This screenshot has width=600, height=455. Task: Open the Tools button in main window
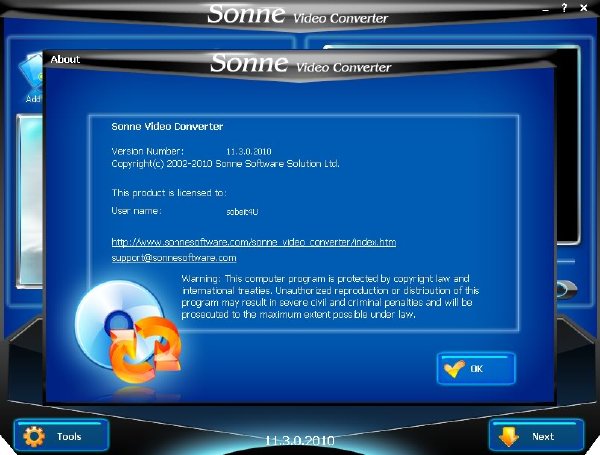(x=61, y=435)
